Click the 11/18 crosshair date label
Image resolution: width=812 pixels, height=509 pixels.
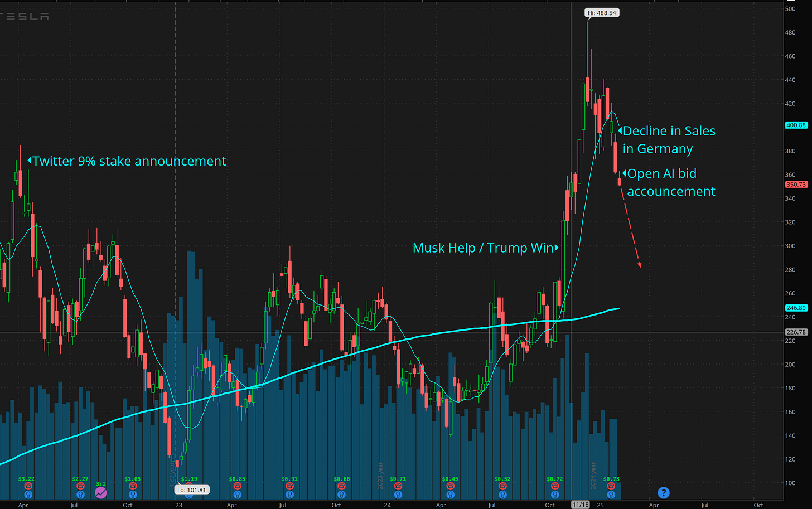click(x=581, y=505)
